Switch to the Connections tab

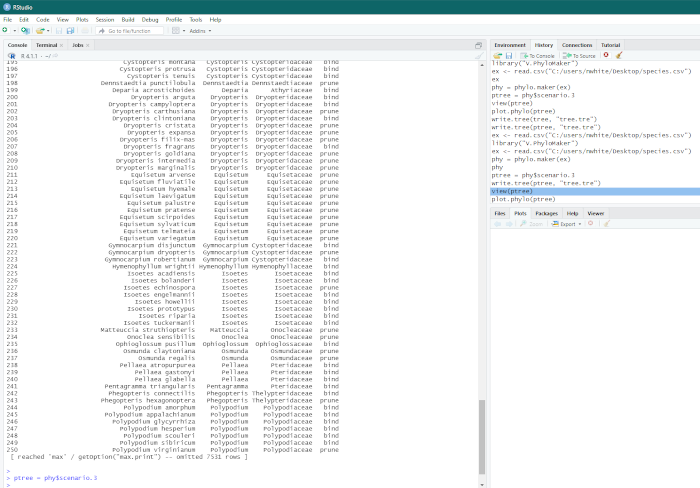pos(577,45)
